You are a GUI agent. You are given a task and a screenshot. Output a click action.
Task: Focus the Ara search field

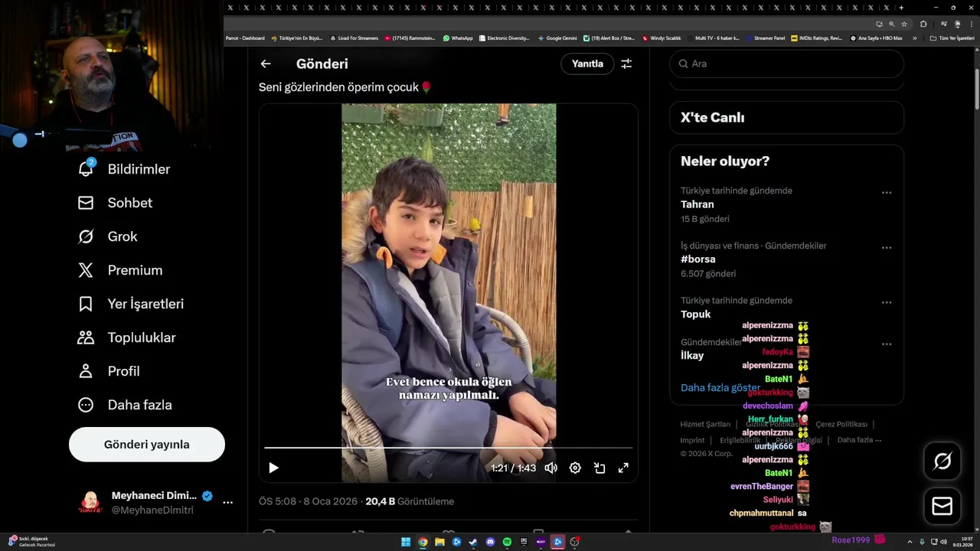(x=787, y=64)
